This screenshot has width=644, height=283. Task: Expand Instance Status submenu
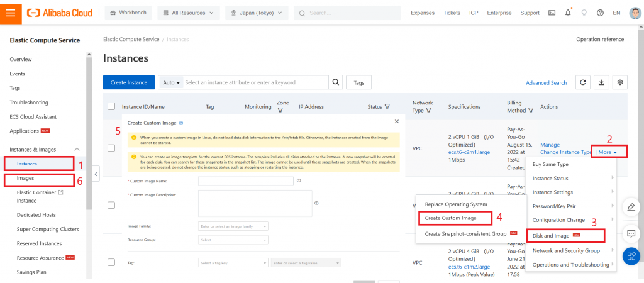(571, 178)
